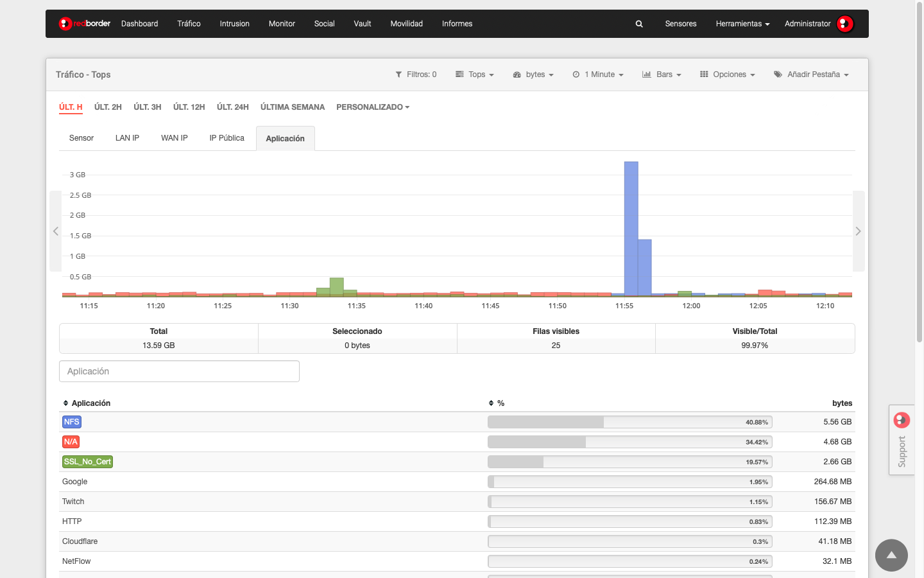Screen dimensions: 924x578
Task: Click the SSL_No_Cert application label
Action: [x=87, y=462]
